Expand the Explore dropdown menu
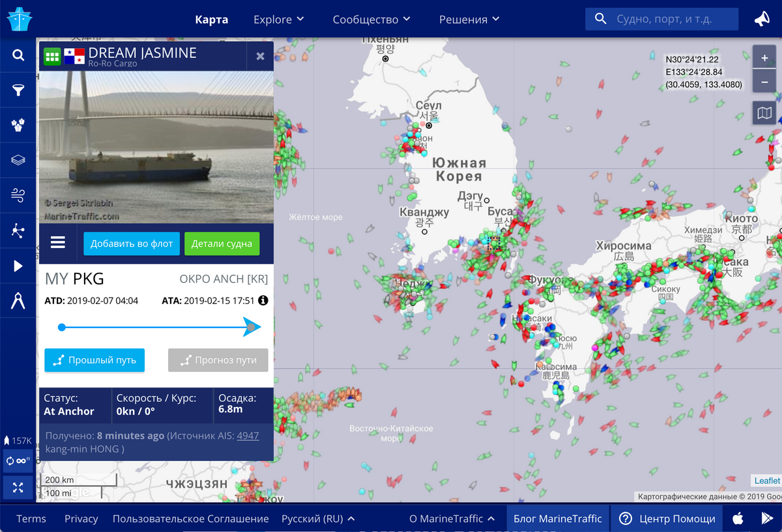Screen dimensions: 782x532 [x=279, y=20]
